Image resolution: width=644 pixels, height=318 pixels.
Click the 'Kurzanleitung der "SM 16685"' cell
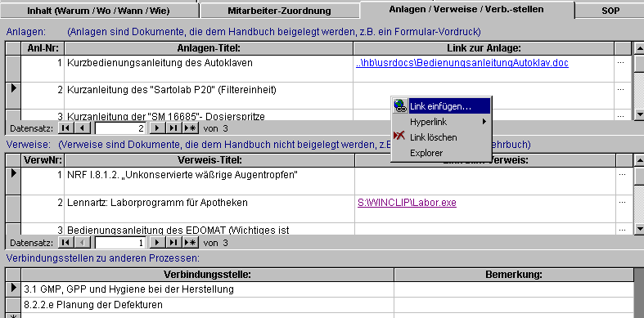click(x=209, y=115)
